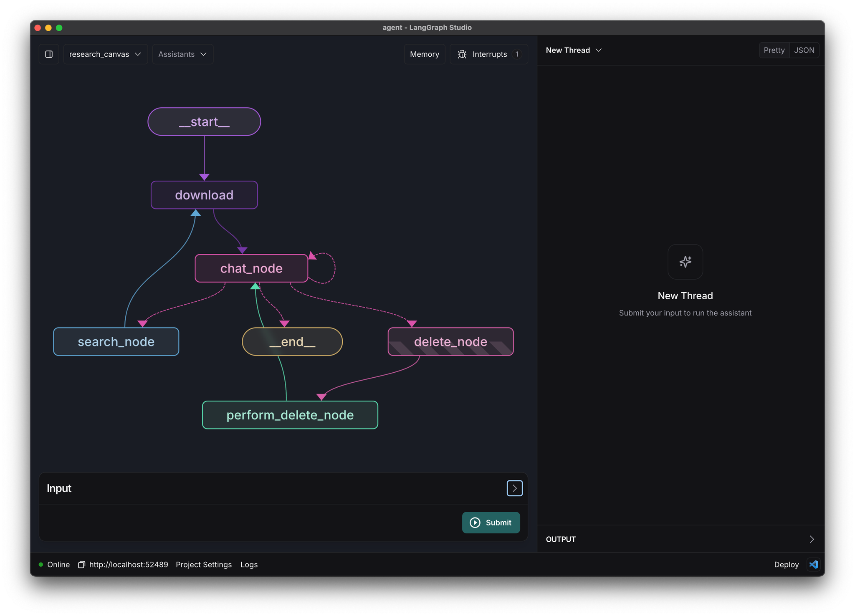Image resolution: width=855 pixels, height=616 pixels.
Task: Collapse the Input panel arrow
Action: tap(514, 488)
